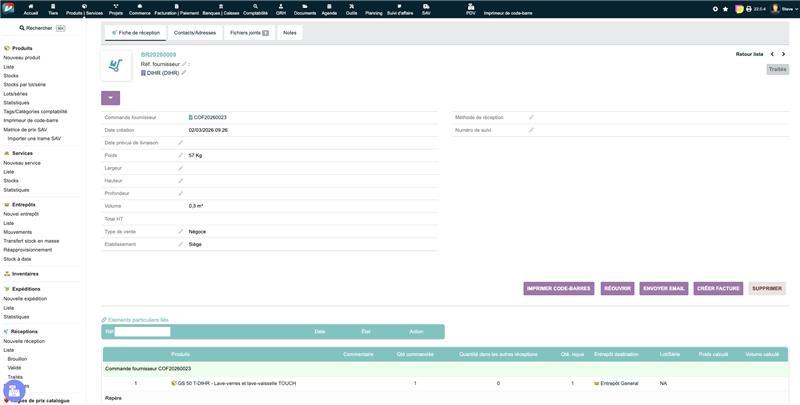Image resolution: width=800 pixels, height=405 pixels.
Task: Go to next record arrow
Action: tap(785, 54)
